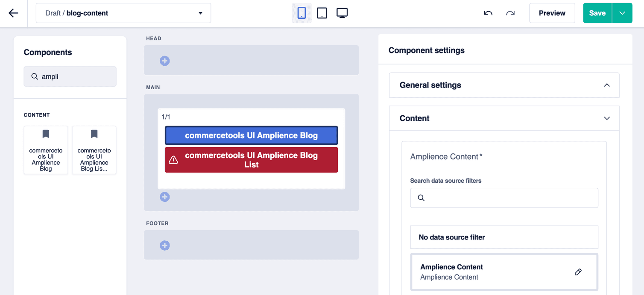Switch to desktop preview mode
The height and width of the screenshot is (295, 644).
[x=342, y=13]
